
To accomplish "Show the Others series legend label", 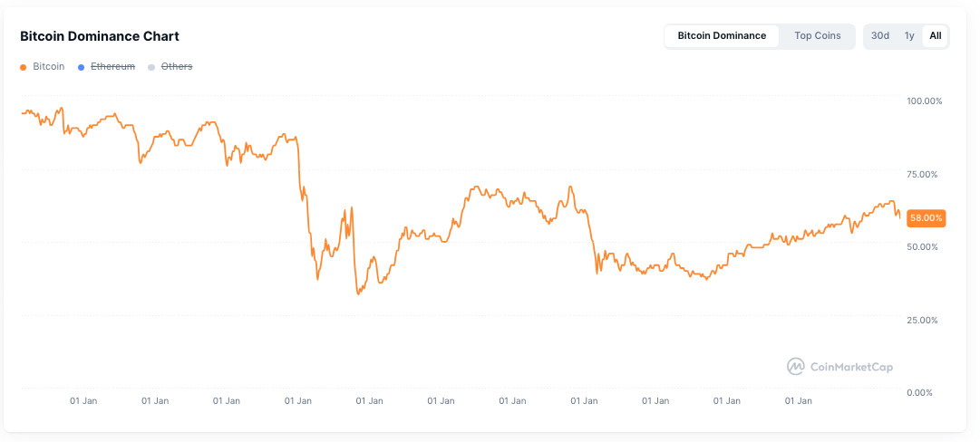I will click(x=177, y=67).
